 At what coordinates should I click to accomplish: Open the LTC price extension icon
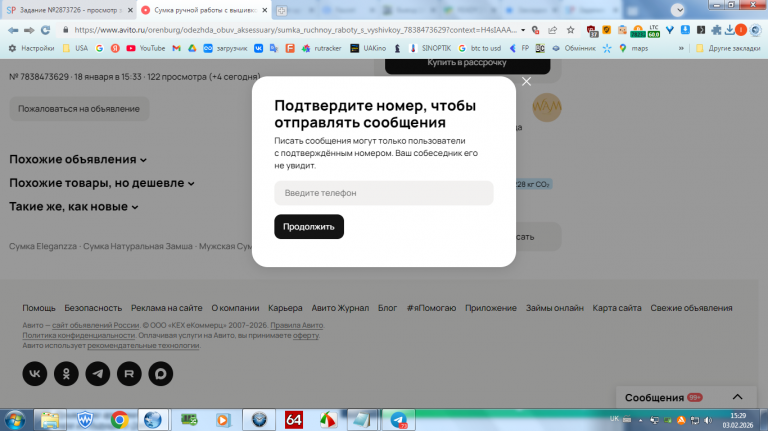(x=654, y=31)
